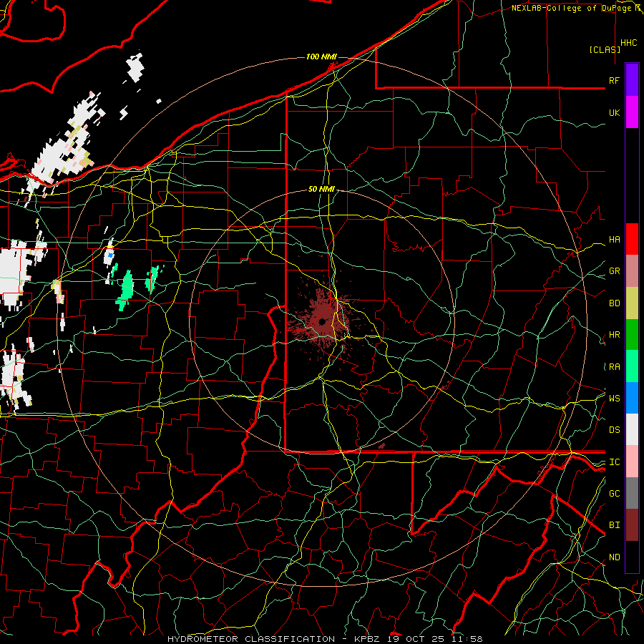Click the HA legend label
The width and height of the screenshot is (644, 644).
[x=615, y=239]
